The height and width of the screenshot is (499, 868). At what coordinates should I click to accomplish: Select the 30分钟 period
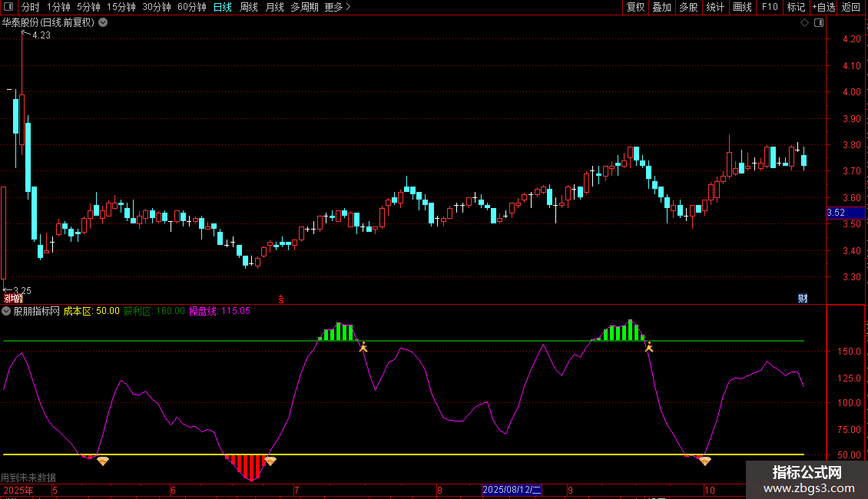tap(157, 7)
